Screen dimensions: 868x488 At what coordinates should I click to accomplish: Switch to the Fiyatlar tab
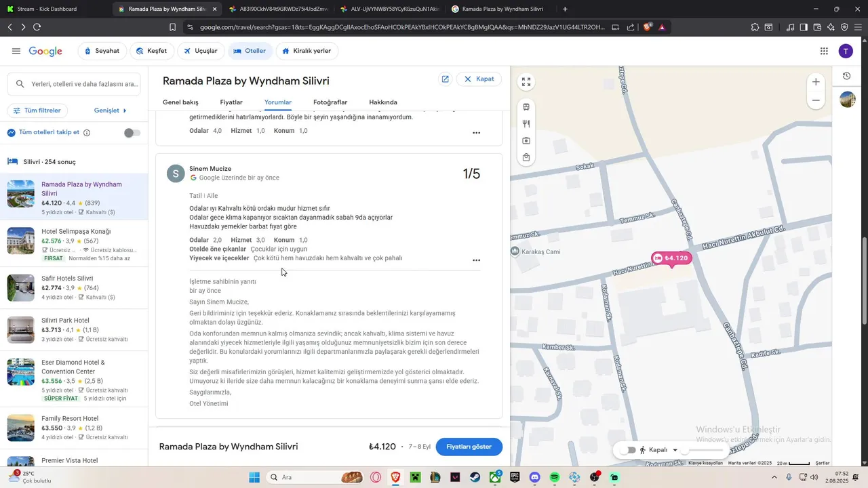231,102
